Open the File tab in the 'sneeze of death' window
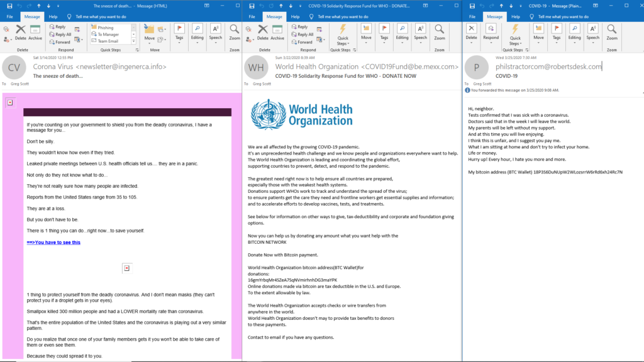 click(10, 17)
